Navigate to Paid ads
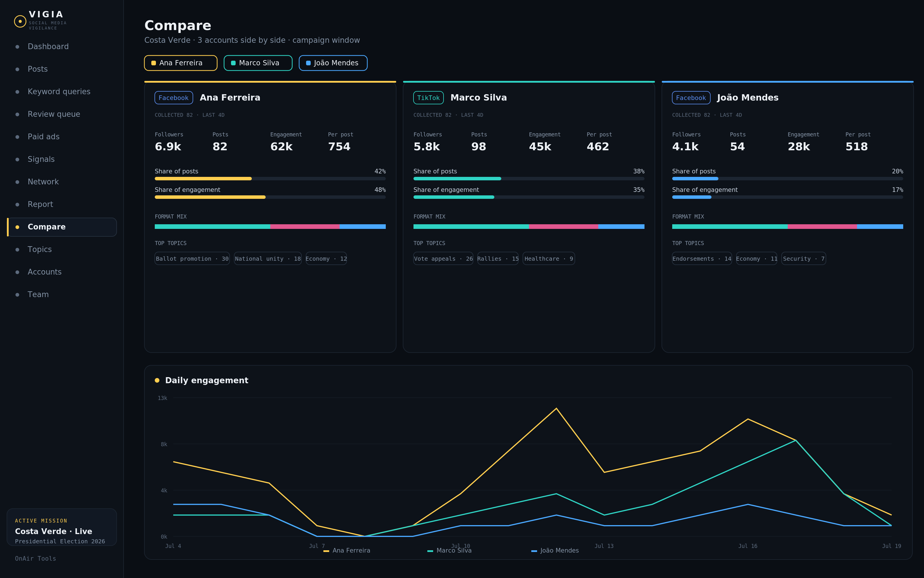Image resolution: width=924 pixels, height=578 pixels. 62,137
